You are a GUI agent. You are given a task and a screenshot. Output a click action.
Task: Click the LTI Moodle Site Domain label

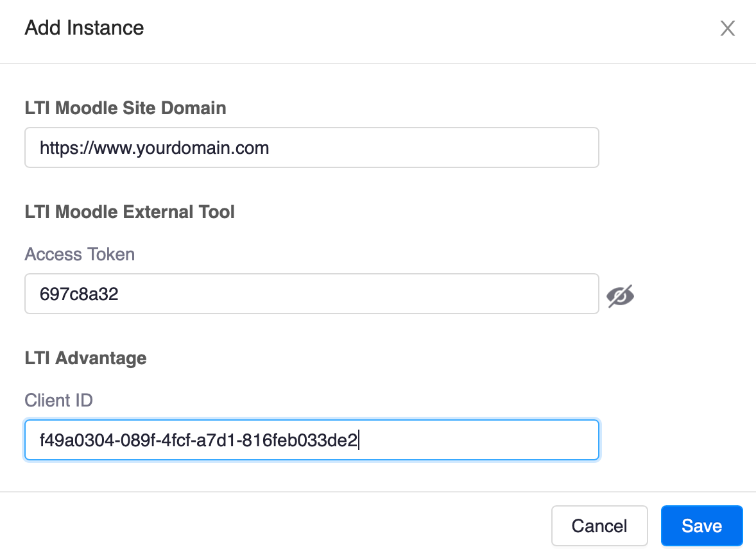pos(125,108)
